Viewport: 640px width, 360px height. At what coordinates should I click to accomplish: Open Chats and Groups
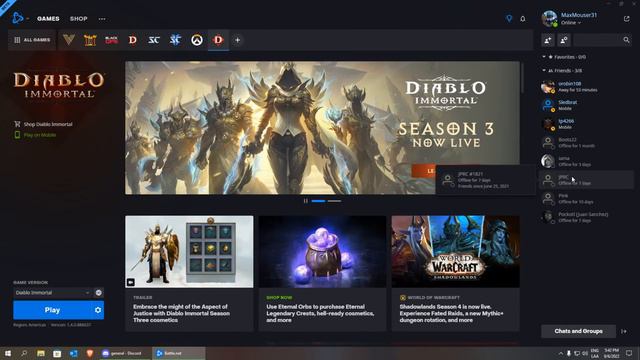pos(578,331)
